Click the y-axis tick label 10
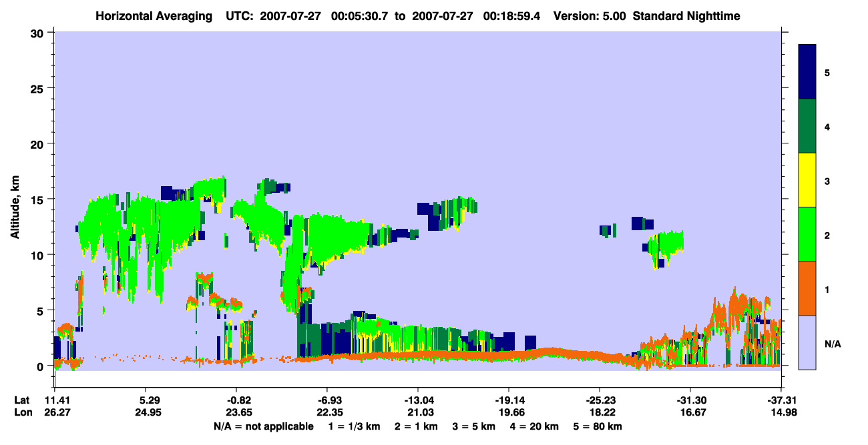 [39, 255]
